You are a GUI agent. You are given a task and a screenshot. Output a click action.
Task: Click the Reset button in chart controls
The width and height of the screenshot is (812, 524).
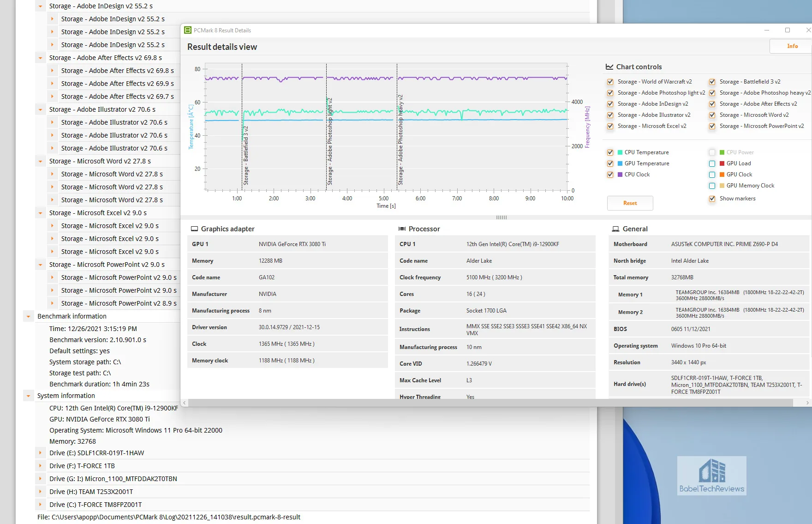630,203
